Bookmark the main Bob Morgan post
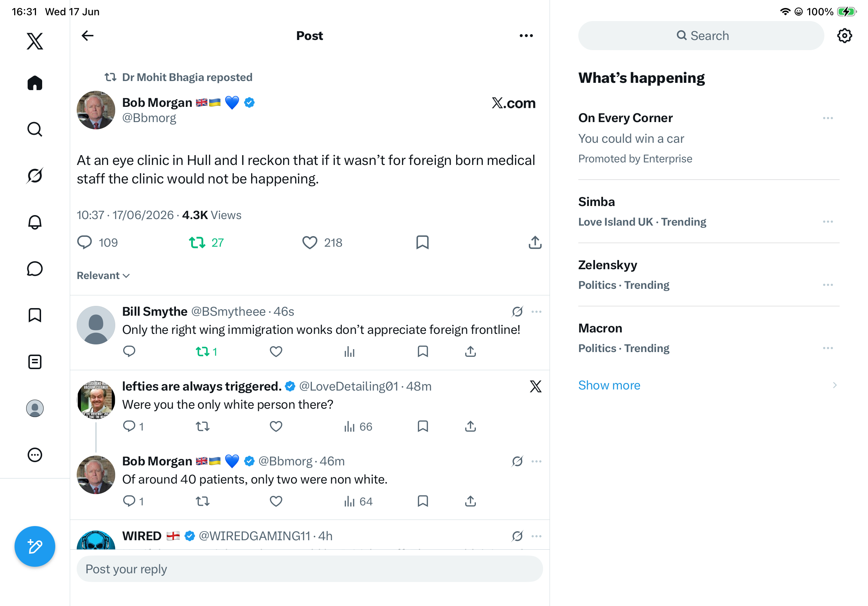Screen dimensions: 868x606 tap(422, 243)
